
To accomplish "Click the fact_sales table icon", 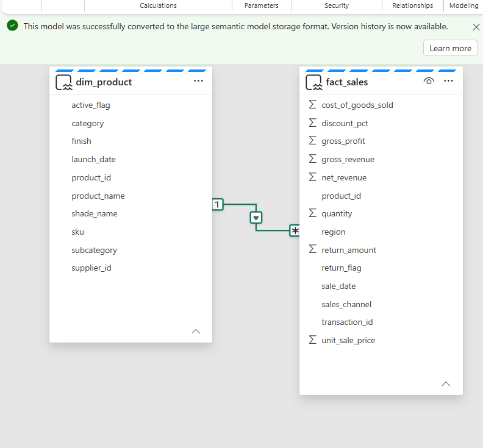I will (314, 82).
